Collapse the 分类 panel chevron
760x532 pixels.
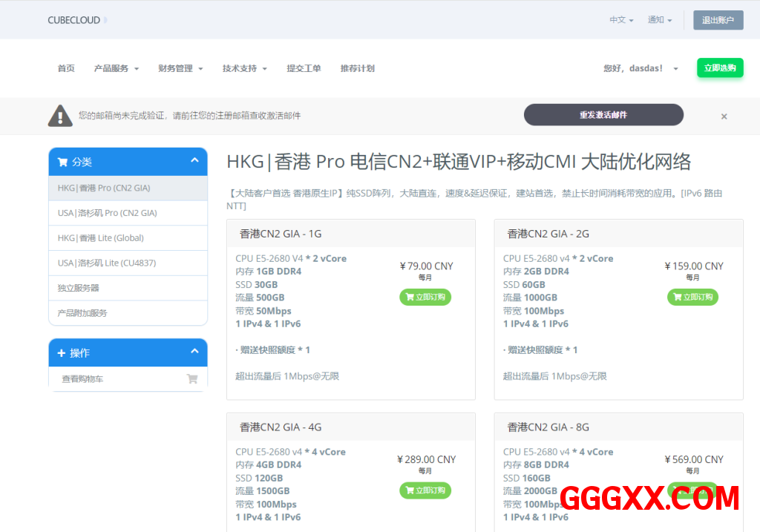(194, 161)
